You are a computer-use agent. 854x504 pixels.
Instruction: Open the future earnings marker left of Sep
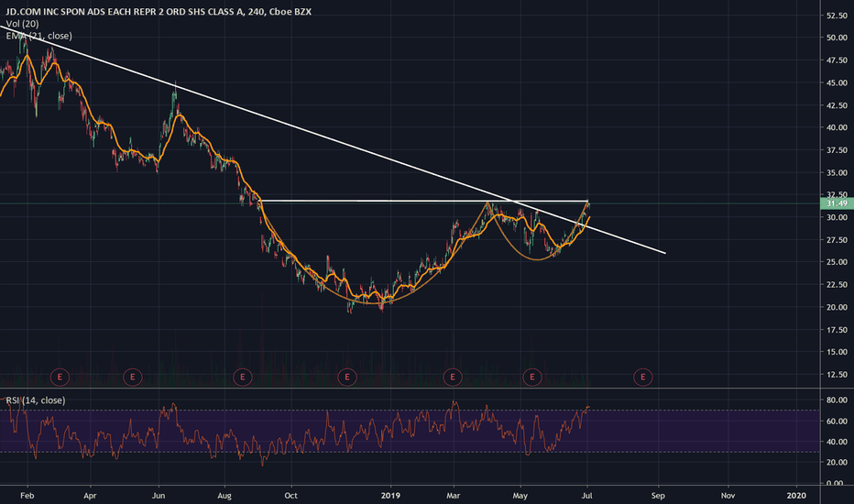[642, 377]
